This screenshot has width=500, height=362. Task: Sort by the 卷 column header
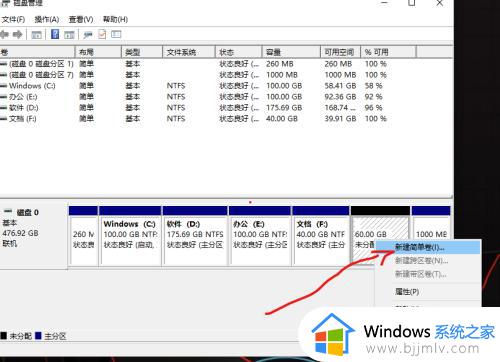[x=37, y=52]
